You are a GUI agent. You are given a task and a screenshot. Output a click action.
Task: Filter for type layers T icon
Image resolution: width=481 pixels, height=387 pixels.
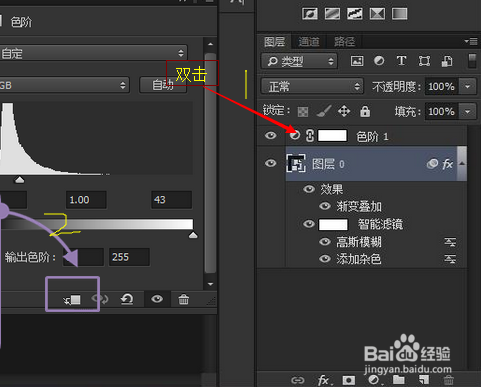coord(401,61)
